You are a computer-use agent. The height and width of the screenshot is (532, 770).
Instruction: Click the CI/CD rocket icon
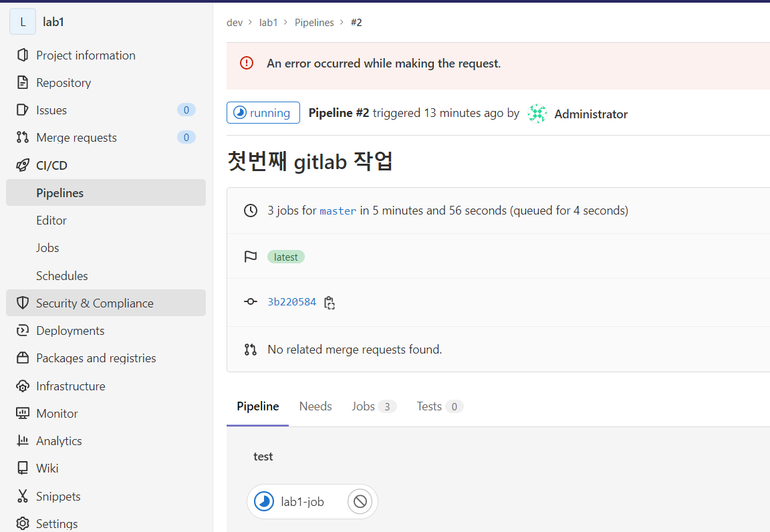pyautogui.click(x=23, y=165)
